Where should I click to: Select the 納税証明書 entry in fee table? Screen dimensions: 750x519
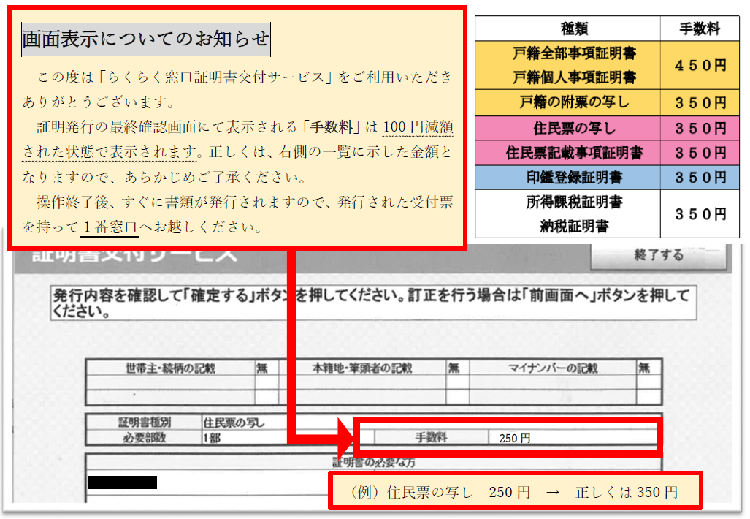tap(575, 226)
